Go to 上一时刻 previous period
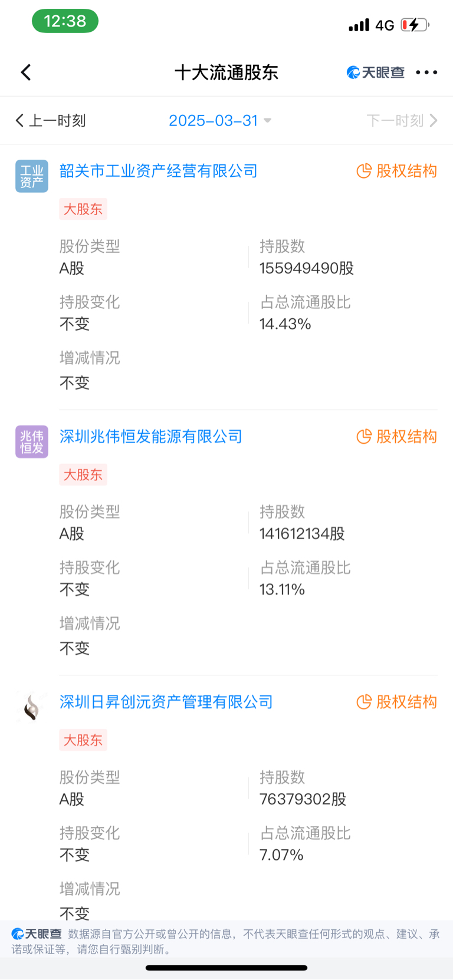The height and width of the screenshot is (980, 453). pos(51,121)
